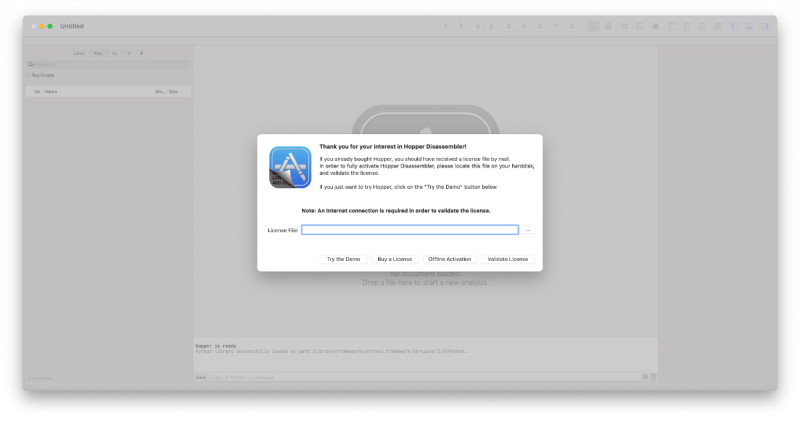Click the 'Hopper is ready' console line
The height and width of the screenshot is (421, 800).
point(216,346)
